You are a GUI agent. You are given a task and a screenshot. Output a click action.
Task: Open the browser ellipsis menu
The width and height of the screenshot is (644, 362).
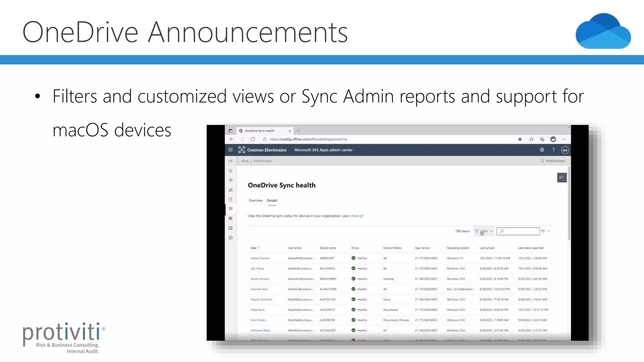coord(564,139)
